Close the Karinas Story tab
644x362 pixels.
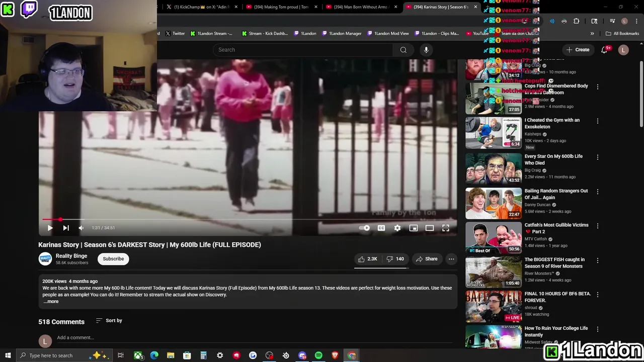475,7
